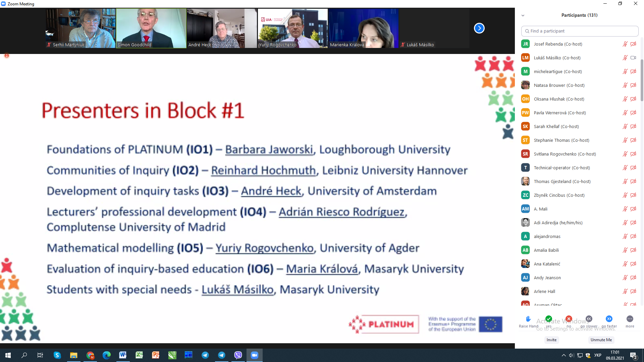
Task: Toggle microphone icon for Josef Rebenda
Action: 625,44
